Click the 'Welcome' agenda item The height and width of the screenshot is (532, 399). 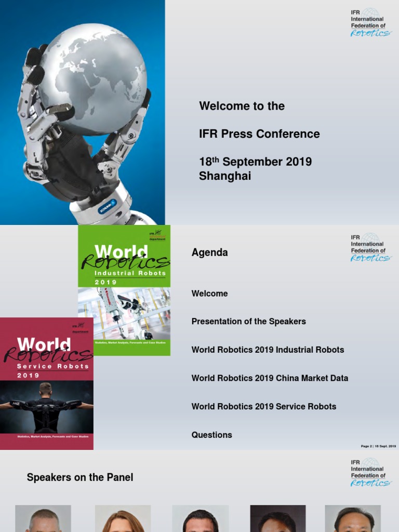(x=209, y=294)
